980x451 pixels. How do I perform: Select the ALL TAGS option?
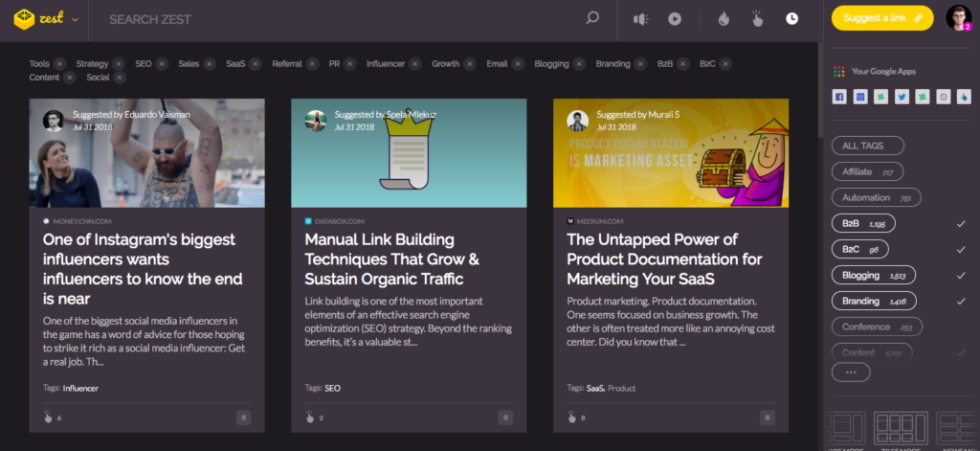pyautogui.click(x=867, y=146)
